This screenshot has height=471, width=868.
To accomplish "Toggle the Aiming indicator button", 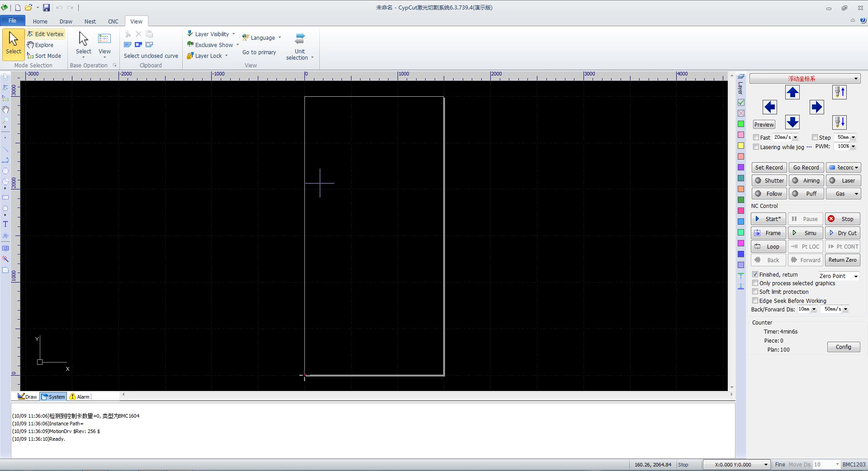I will coord(806,180).
